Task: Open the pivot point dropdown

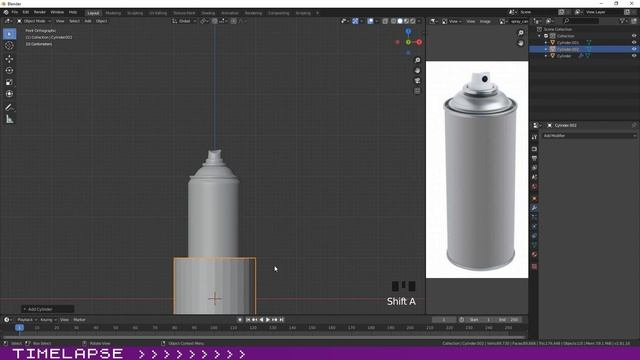Action: [204, 21]
